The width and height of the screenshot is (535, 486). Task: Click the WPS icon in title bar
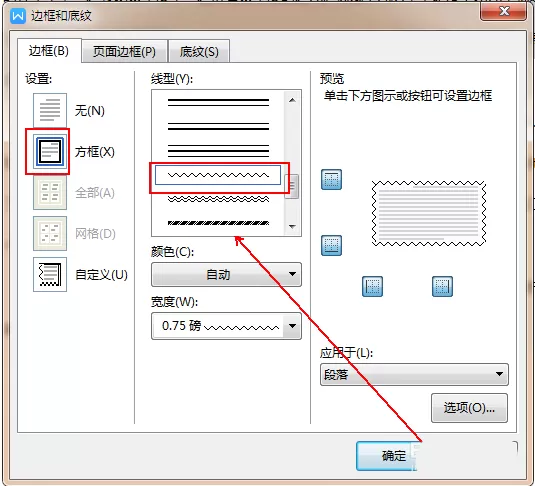[18, 16]
